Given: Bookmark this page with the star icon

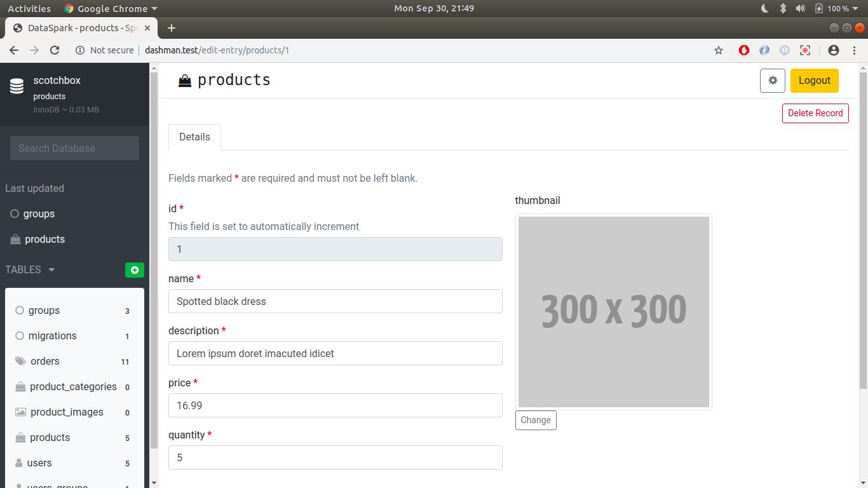Looking at the screenshot, I should click(x=719, y=50).
